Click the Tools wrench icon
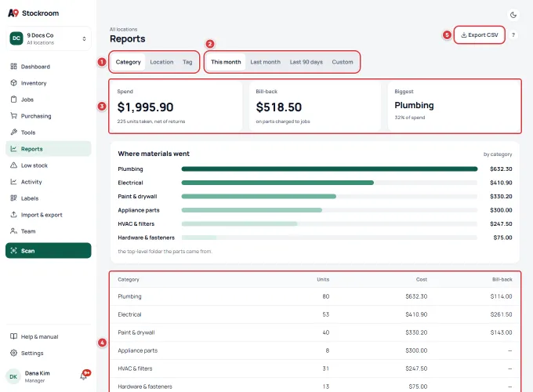This screenshot has height=392, width=533. 13,132
